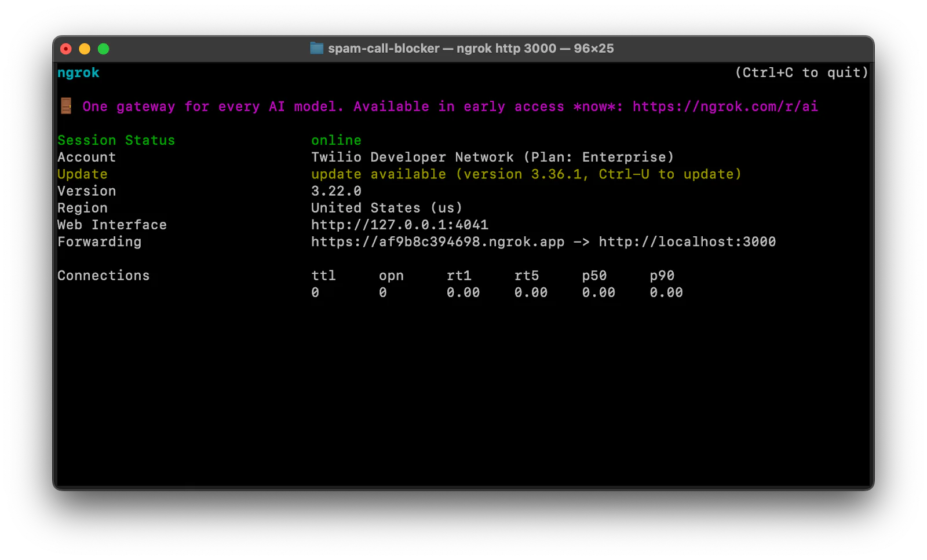Click the red close traffic light
Viewport: 927px width, 560px height.
coord(65,49)
